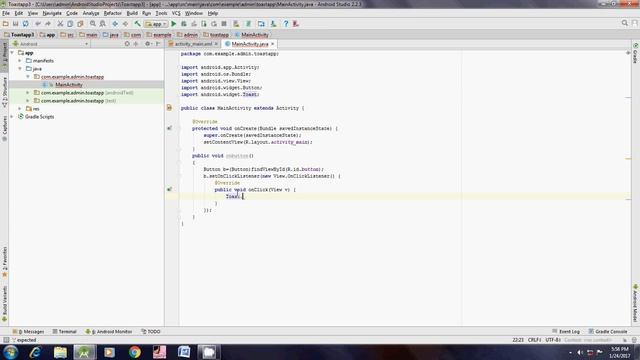Screen dimensions: 640x360
Task: Click the CRLF line separator status entry
Action: (x=534, y=340)
